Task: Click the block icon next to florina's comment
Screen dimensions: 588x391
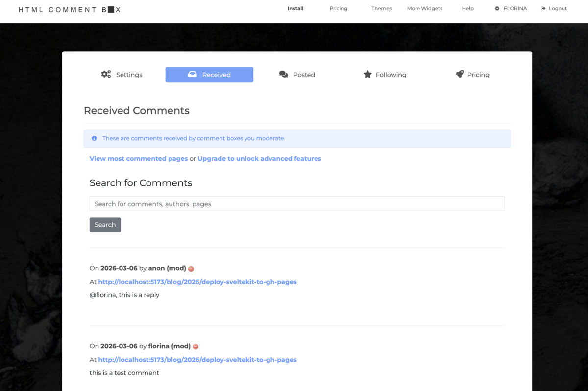Action: [195, 346]
